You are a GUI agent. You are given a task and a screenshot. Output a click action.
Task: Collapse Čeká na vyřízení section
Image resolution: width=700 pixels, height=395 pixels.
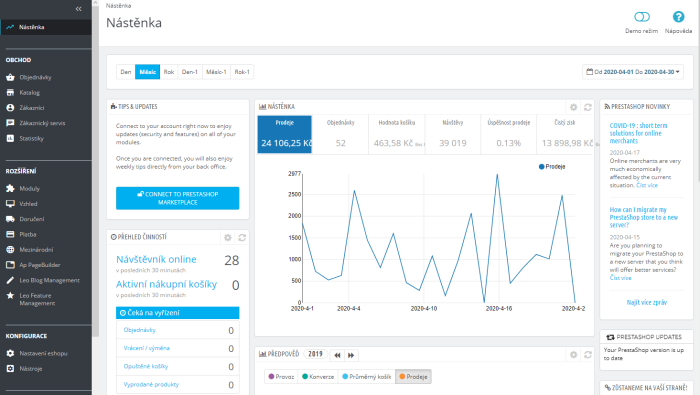(178, 313)
